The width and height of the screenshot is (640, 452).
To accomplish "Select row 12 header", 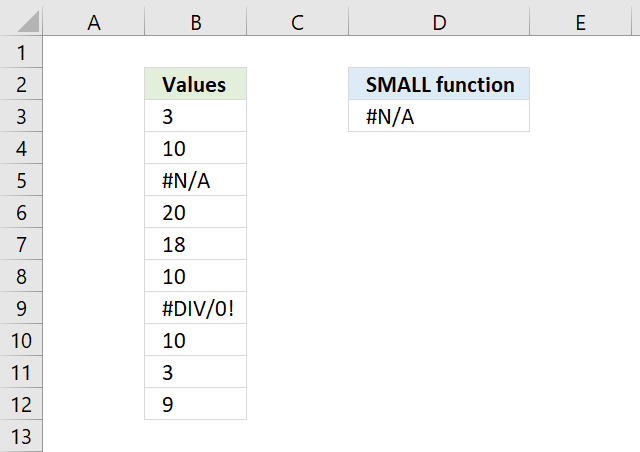I will (21, 404).
